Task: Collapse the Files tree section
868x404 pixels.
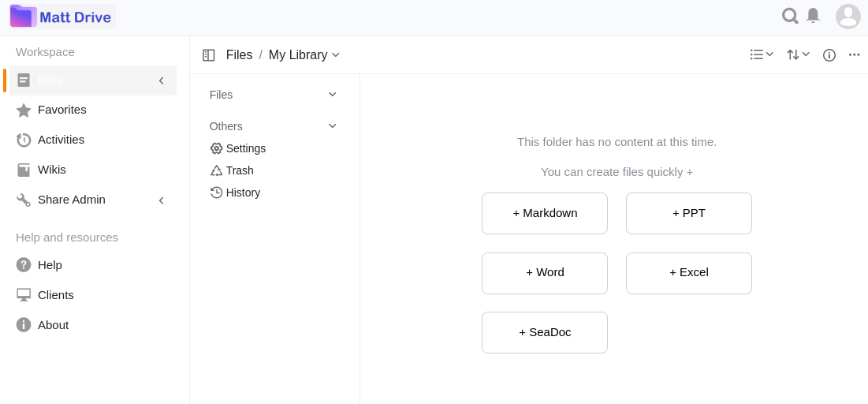Action: [332, 95]
